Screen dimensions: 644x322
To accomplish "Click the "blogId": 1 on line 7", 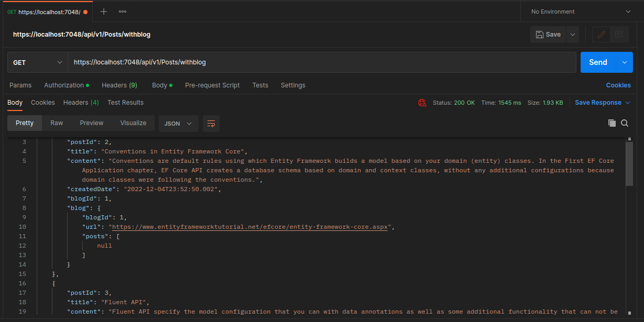I will click(90, 198).
